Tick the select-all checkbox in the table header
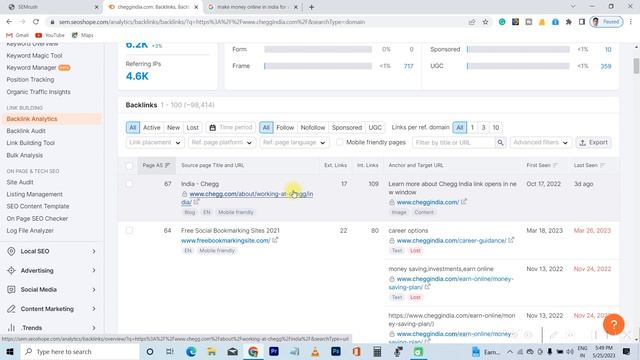The height and width of the screenshot is (360, 640). click(x=129, y=166)
